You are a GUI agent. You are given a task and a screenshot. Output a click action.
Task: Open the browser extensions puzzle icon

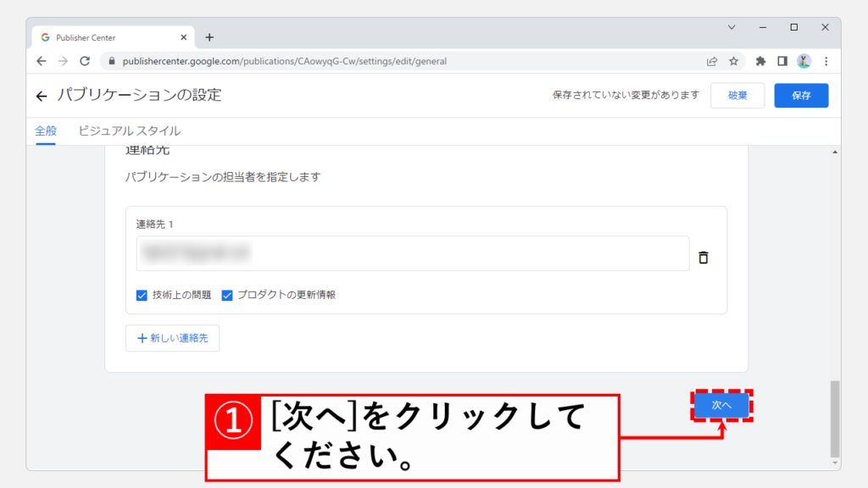pos(760,61)
